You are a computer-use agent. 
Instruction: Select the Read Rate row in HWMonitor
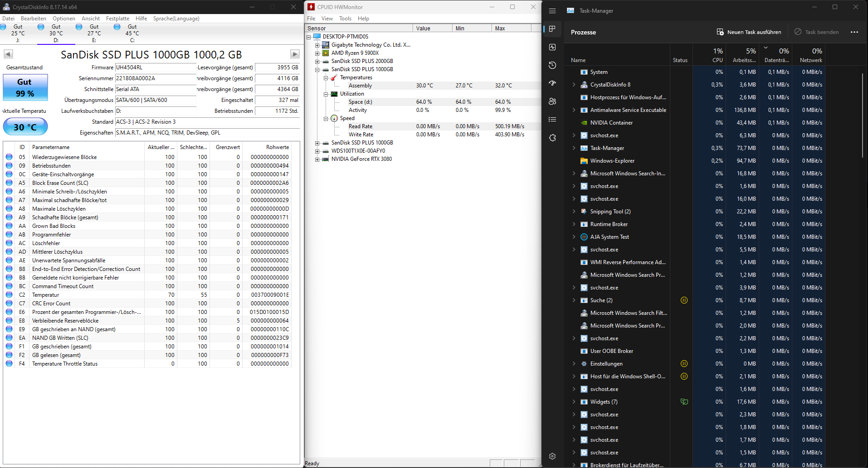click(x=424, y=126)
